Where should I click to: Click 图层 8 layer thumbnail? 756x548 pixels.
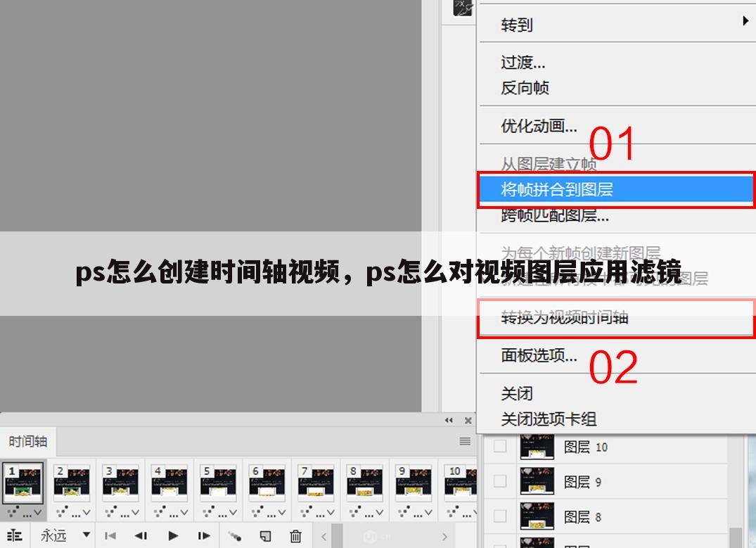537,516
